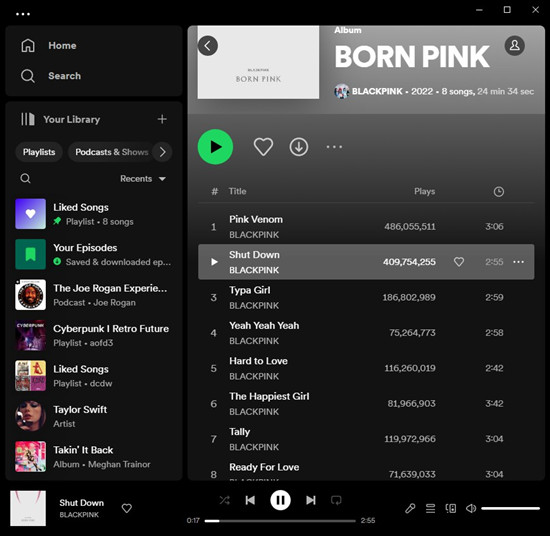The height and width of the screenshot is (536, 550).
Task: Save album with heart icon
Action: pos(263,147)
